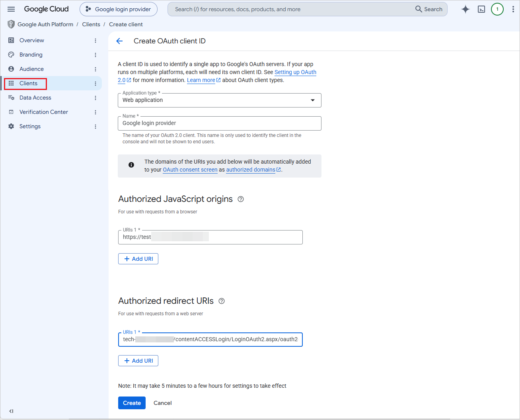This screenshot has width=520, height=420.
Task: Open the main navigation hamburger menu
Action: click(11, 9)
